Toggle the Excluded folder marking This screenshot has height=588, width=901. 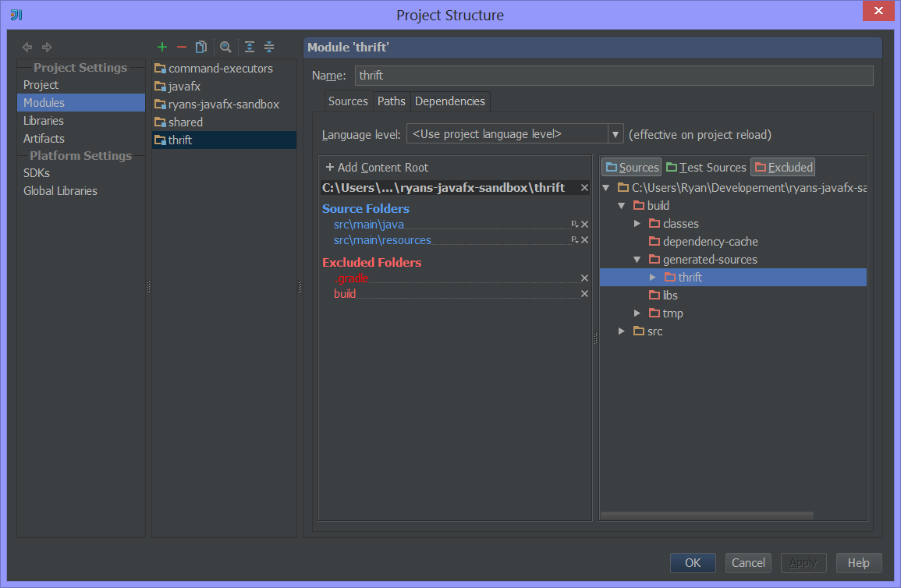click(783, 167)
